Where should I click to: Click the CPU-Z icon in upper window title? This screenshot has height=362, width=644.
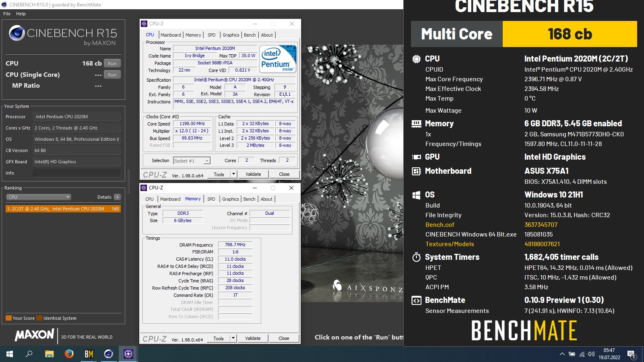click(144, 24)
